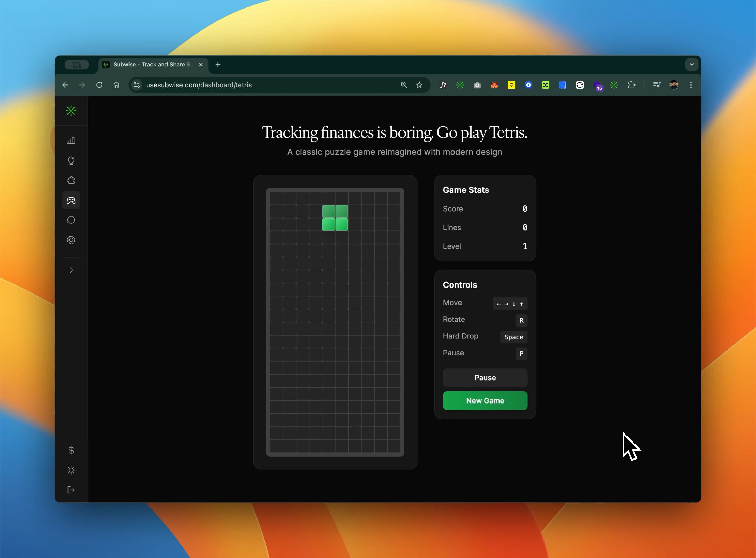Viewport: 756px width, 558px height.
Task: Click the green dice extension icon
Action: [545, 85]
